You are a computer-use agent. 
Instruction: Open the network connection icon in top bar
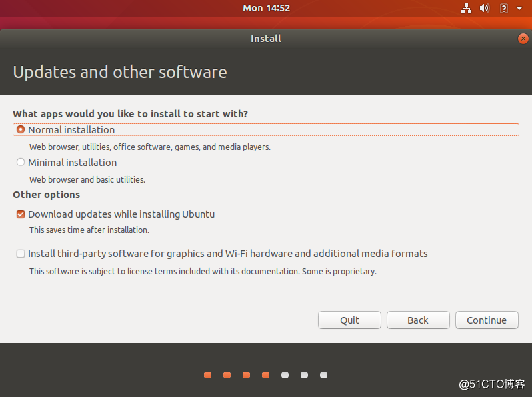[x=466, y=8]
